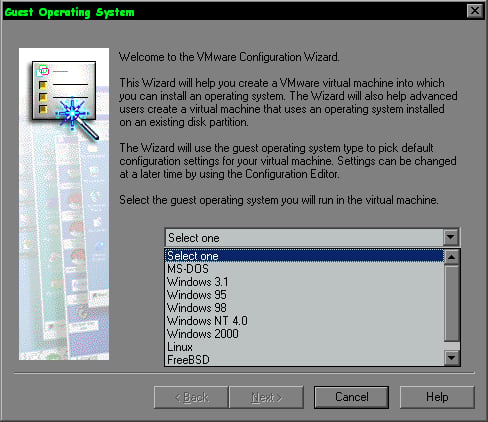Screen dimensions: 488x422
Task: Pick Windows 95 in the list
Action: (305, 295)
